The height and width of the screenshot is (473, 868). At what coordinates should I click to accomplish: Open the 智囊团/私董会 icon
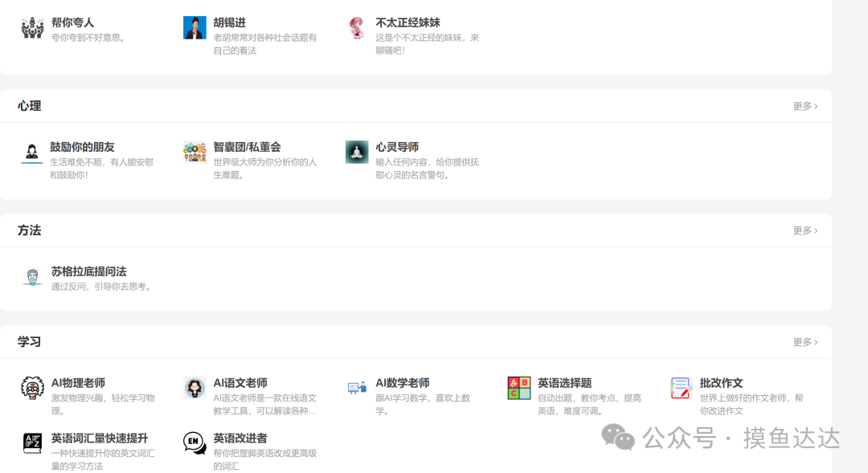tap(194, 151)
